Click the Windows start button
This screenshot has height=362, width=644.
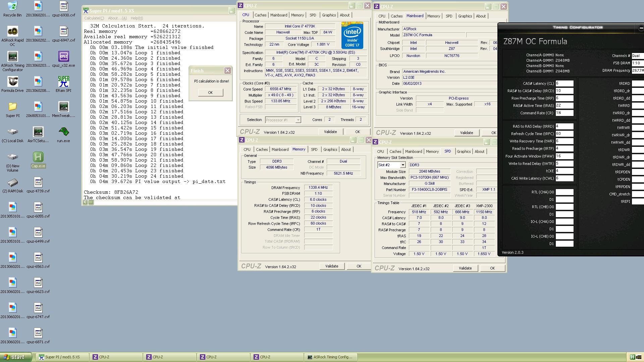click(16, 357)
